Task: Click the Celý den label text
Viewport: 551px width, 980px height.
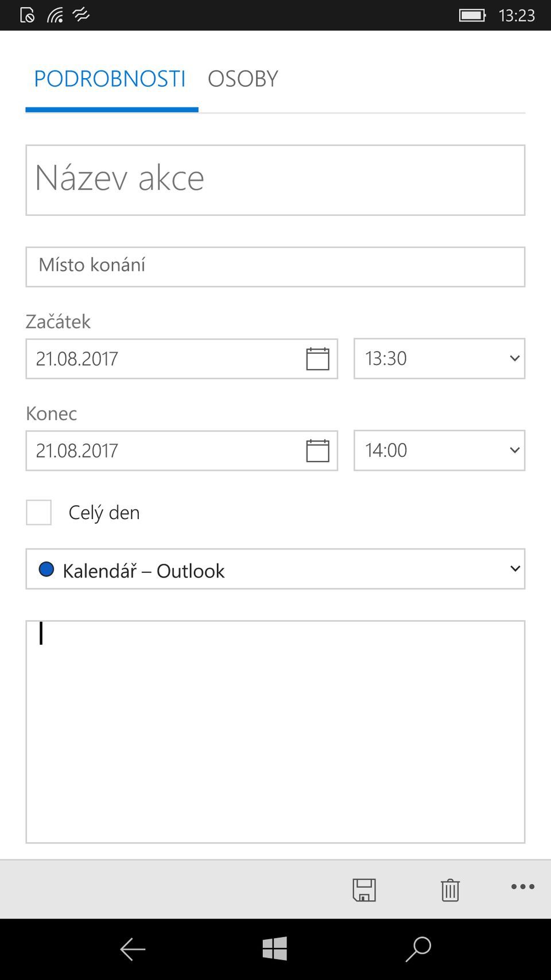Action: click(x=104, y=513)
